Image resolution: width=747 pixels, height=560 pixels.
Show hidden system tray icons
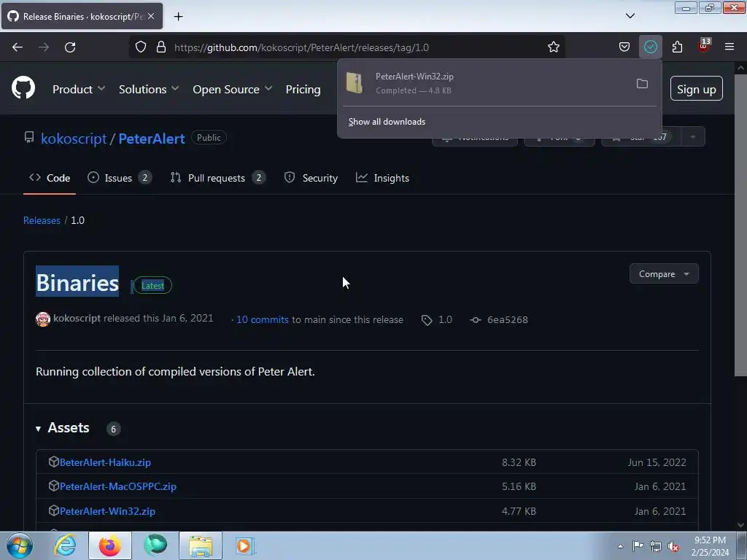(x=620, y=546)
